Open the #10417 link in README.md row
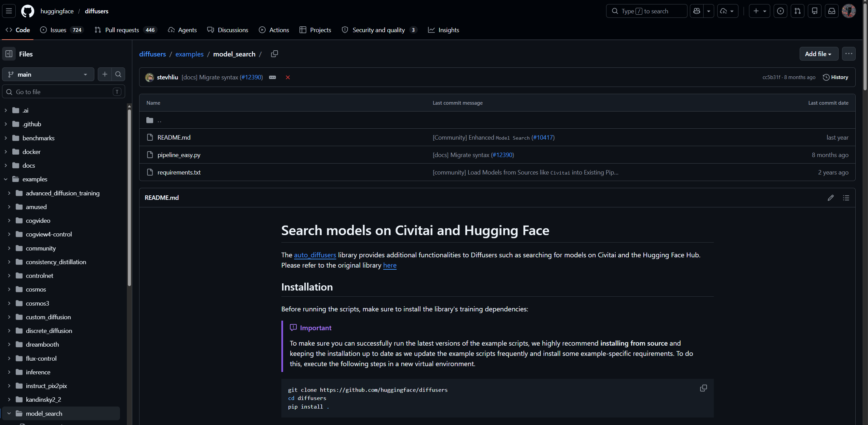Image resolution: width=868 pixels, height=425 pixels. pyautogui.click(x=543, y=137)
